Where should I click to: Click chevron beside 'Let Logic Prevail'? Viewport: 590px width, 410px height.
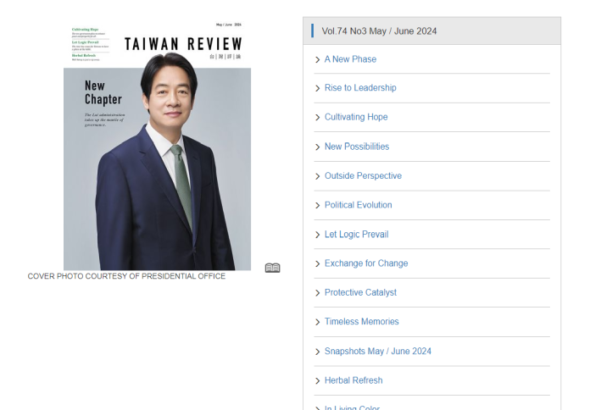point(317,235)
